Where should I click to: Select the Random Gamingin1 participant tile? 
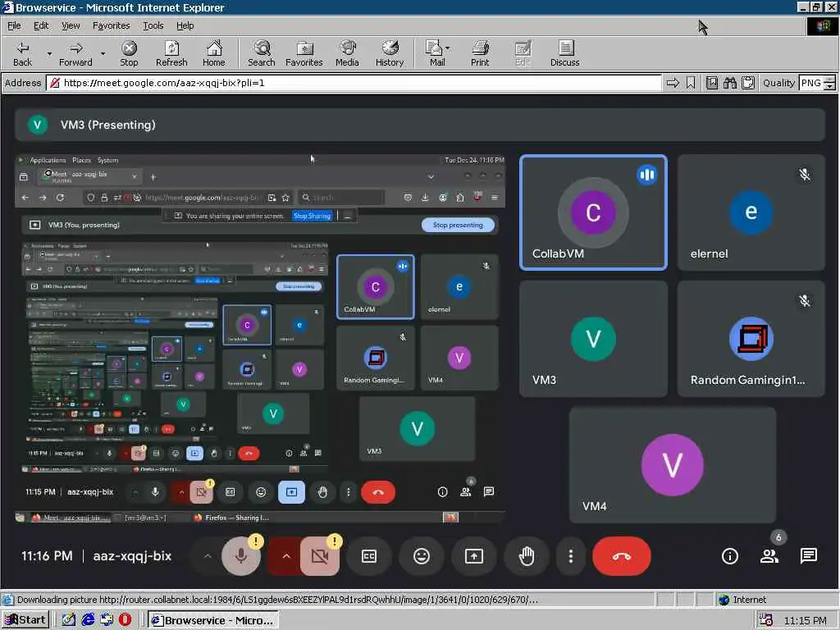click(751, 338)
